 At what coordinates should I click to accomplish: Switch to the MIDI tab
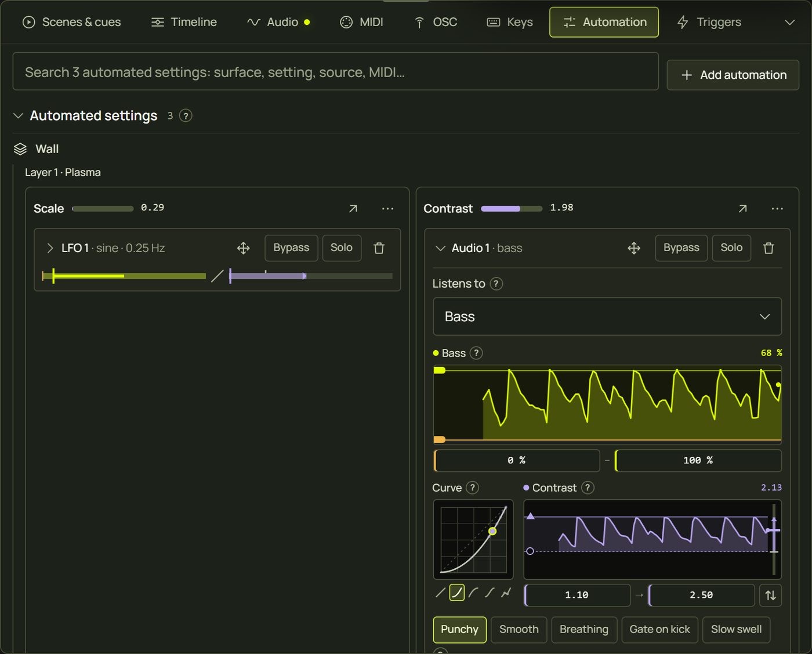coord(361,22)
